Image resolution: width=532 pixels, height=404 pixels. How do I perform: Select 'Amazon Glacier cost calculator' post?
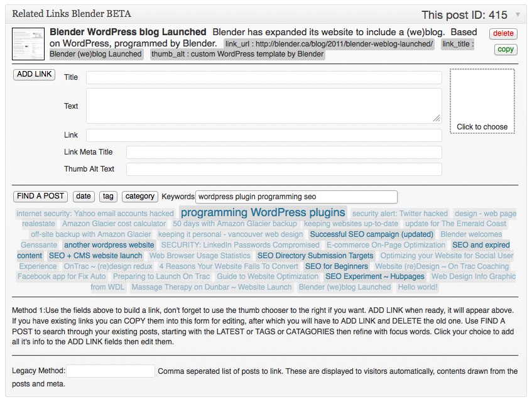(x=114, y=224)
